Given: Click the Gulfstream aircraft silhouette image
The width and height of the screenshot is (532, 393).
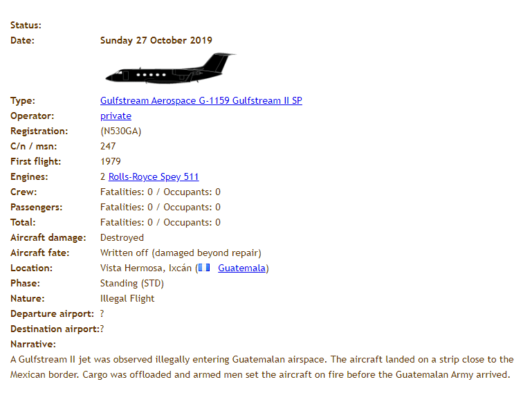Looking at the screenshot, I should [x=171, y=68].
